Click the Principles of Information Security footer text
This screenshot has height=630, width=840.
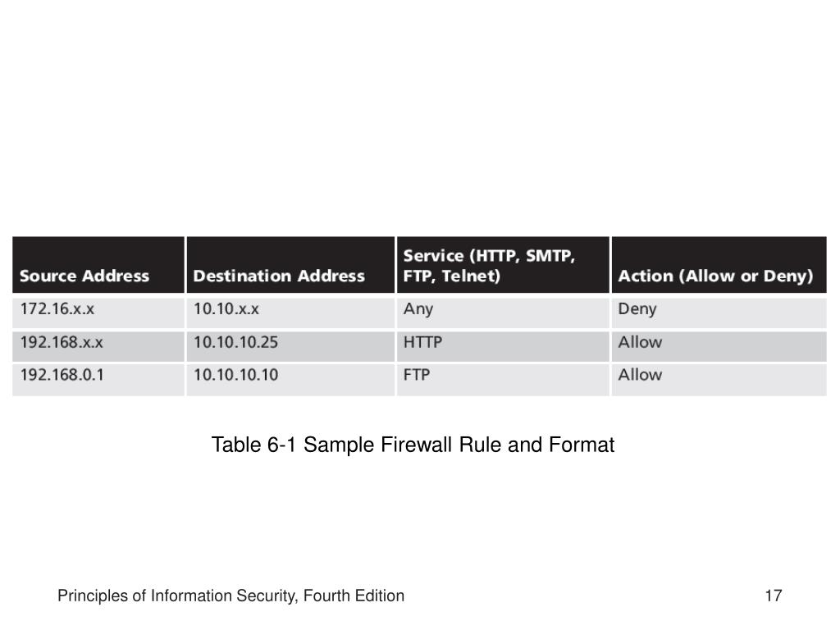pos(231,596)
